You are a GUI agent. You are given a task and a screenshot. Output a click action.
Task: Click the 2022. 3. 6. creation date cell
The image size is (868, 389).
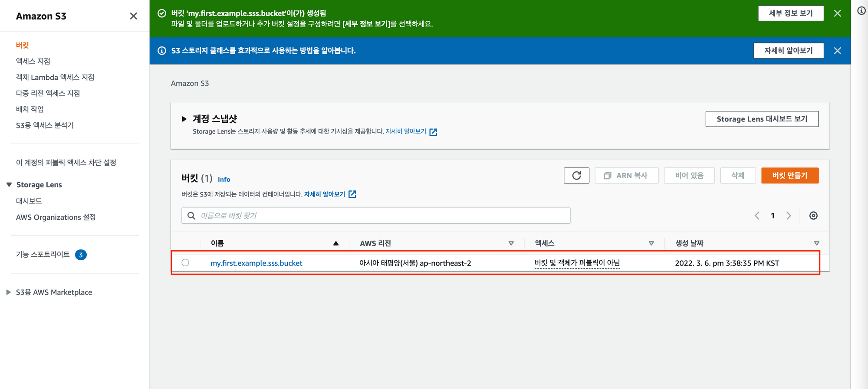pos(727,263)
